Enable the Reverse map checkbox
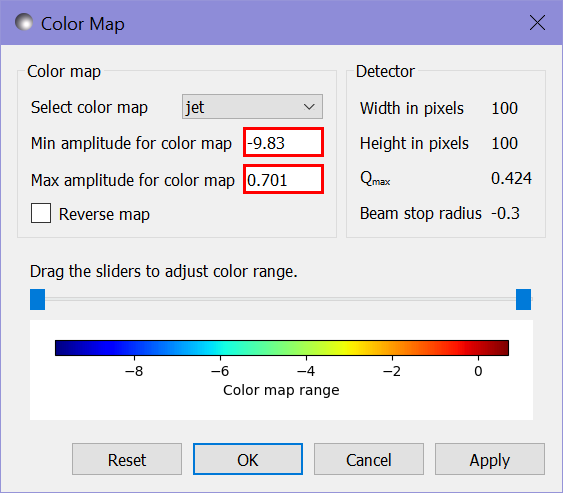563x493 pixels. (41, 213)
